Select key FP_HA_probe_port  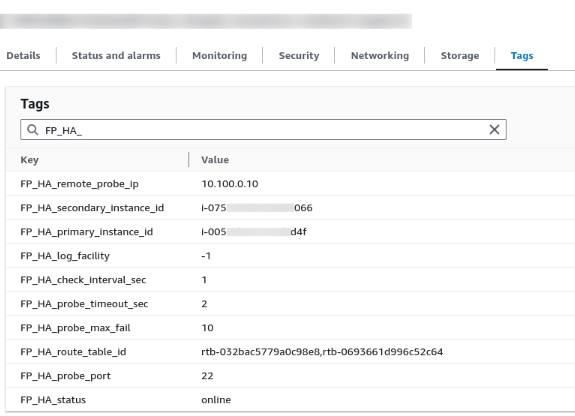coord(65,376)
